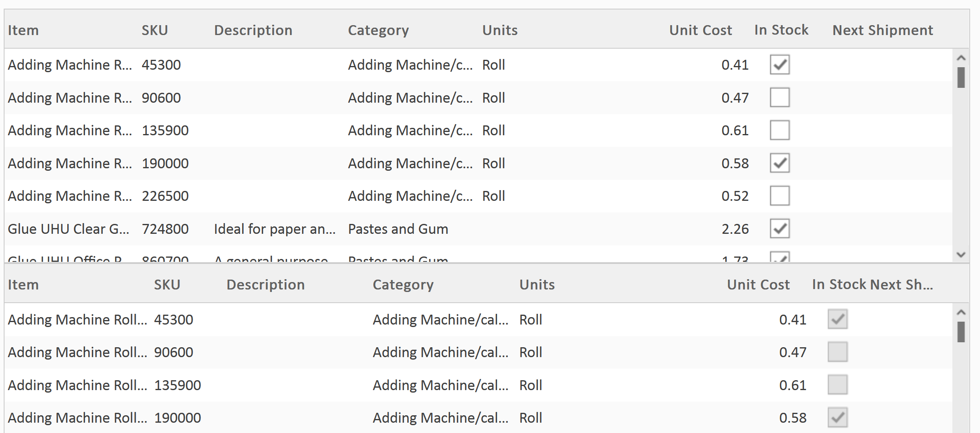
Task: Uncheck In Stock for SKU 45300 in top grid
Action: (x=780, y=65)
